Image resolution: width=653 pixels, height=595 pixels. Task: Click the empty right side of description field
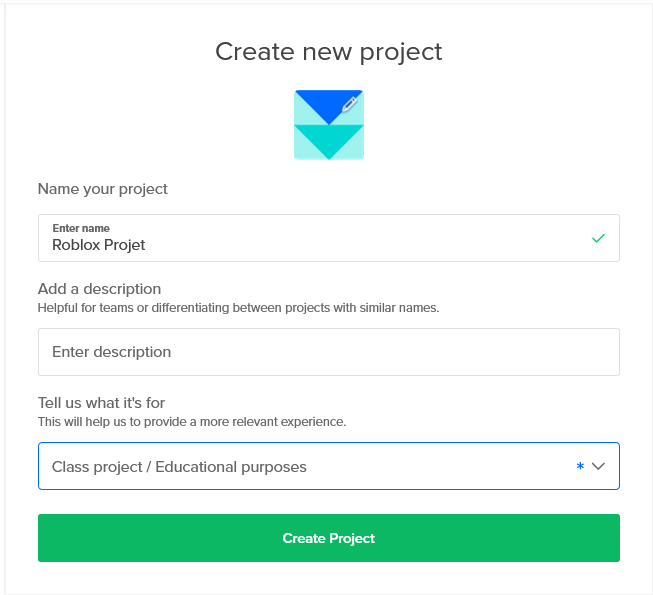pyautogui.click(x=458, y=352)
